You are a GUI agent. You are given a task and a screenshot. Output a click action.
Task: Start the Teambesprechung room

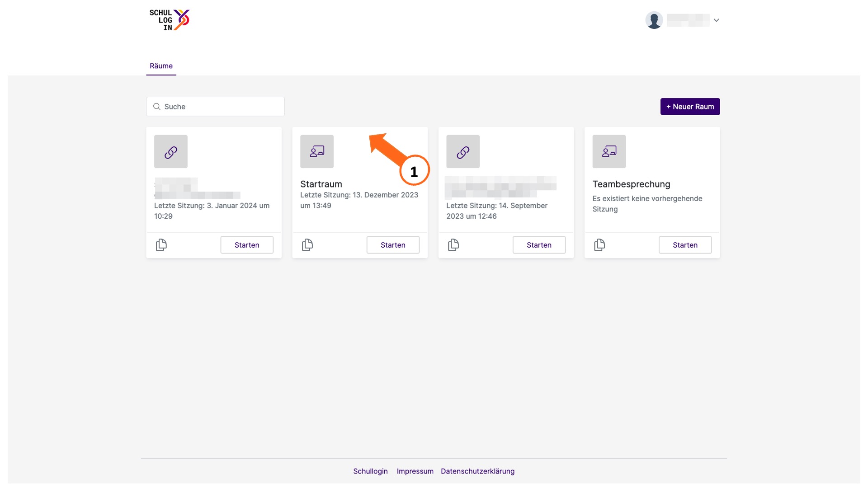point(685,245)
